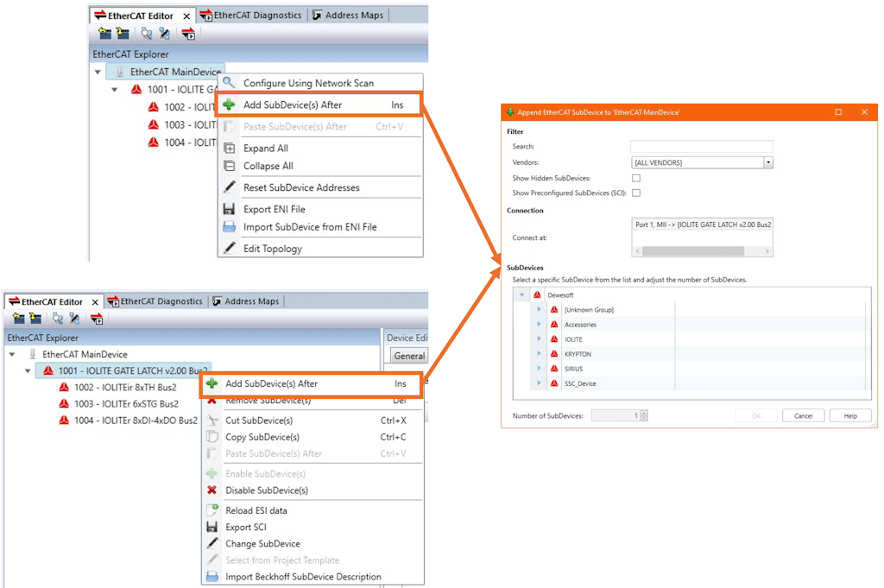Click the Search input field in the Filter section
The width and height of the screenshot is (884, 588).
point(702,147)
